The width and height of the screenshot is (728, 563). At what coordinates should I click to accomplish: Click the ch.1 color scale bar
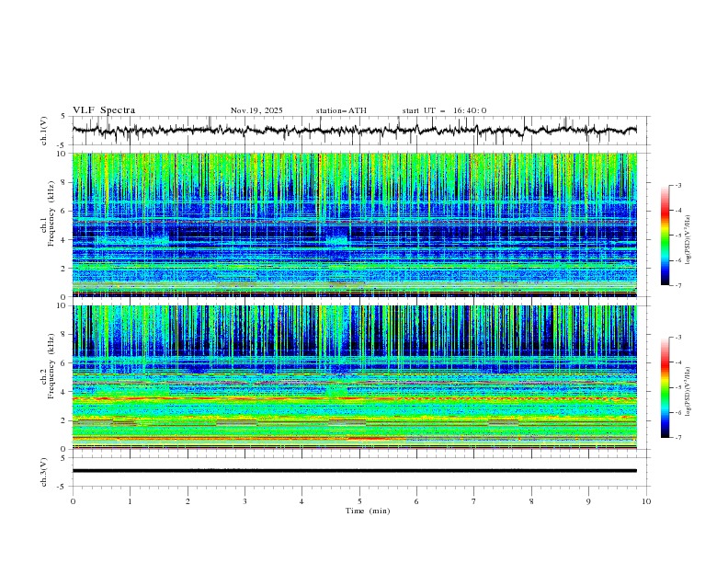(665, 236)
